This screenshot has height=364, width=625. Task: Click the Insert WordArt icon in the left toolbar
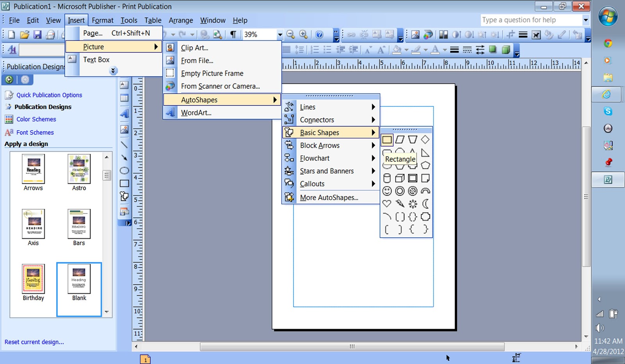[x=124, y=113]
